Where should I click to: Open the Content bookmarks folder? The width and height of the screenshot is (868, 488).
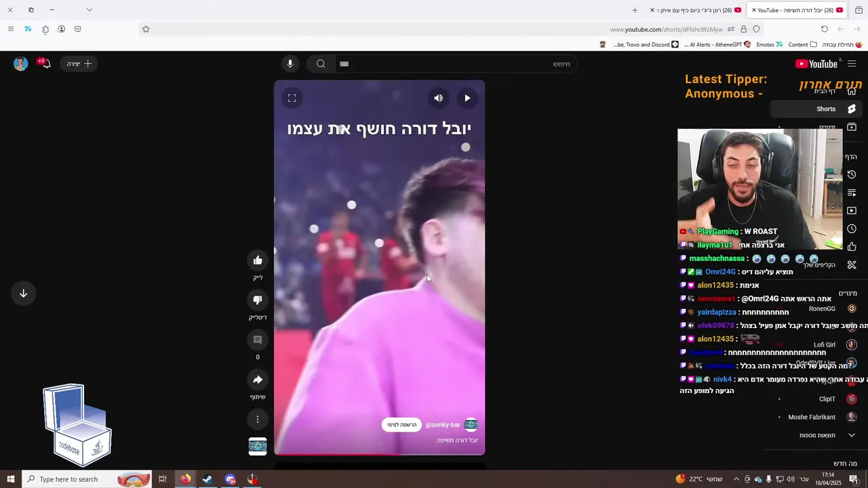(x=803, y=45)
